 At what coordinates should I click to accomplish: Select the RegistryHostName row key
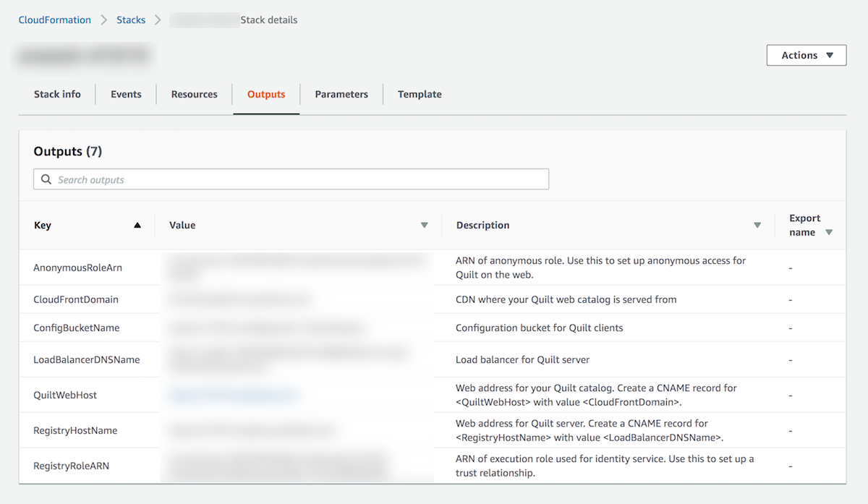click(x=75, y=430)
